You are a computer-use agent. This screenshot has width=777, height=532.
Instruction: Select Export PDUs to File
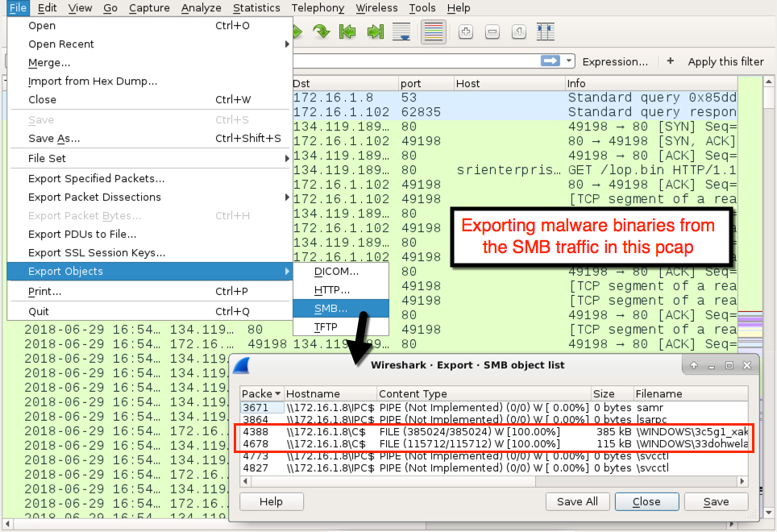pyautogui.click(x=150, y=235)
